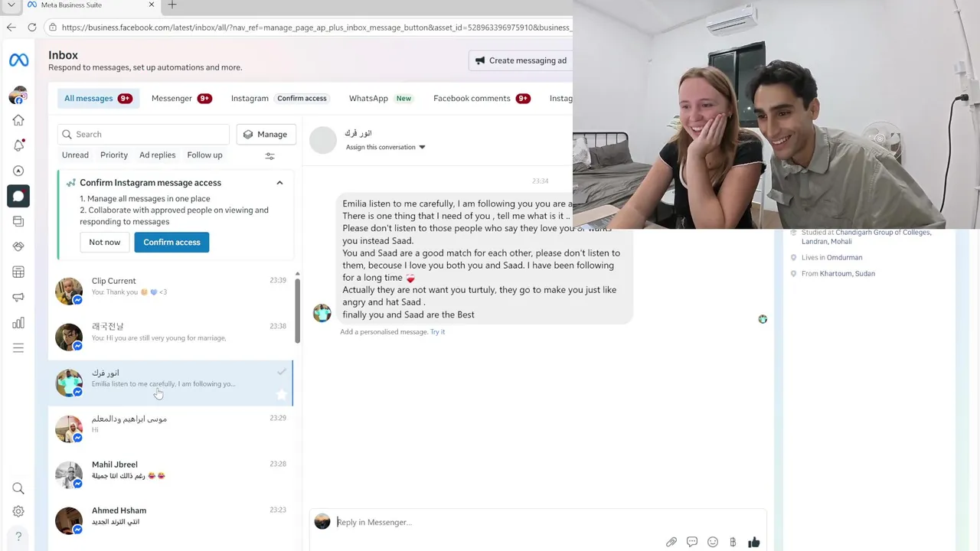Open the inbox filter settings icon

pos(269,156)
